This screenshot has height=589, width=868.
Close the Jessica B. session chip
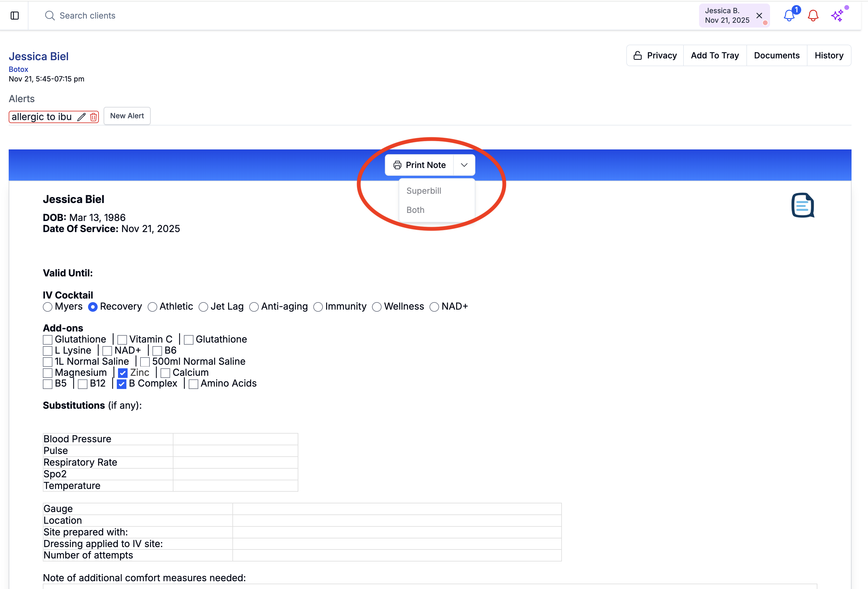(x=759, y=15)
